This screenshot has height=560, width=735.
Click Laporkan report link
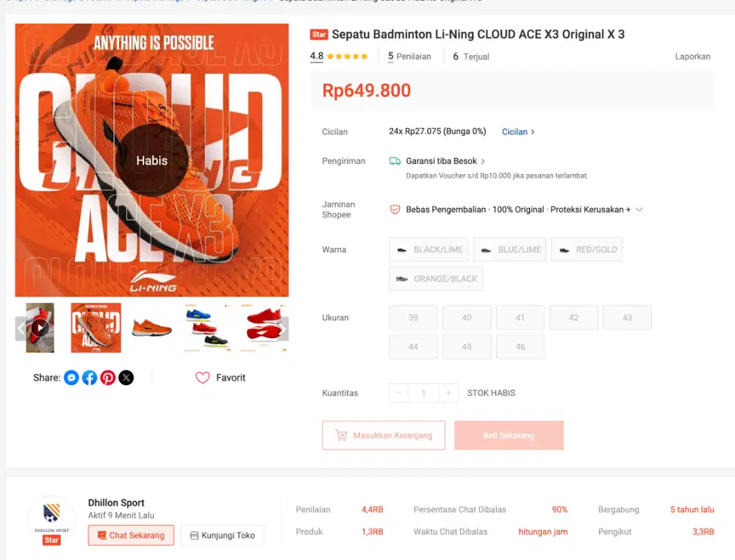tap(692, 57)
